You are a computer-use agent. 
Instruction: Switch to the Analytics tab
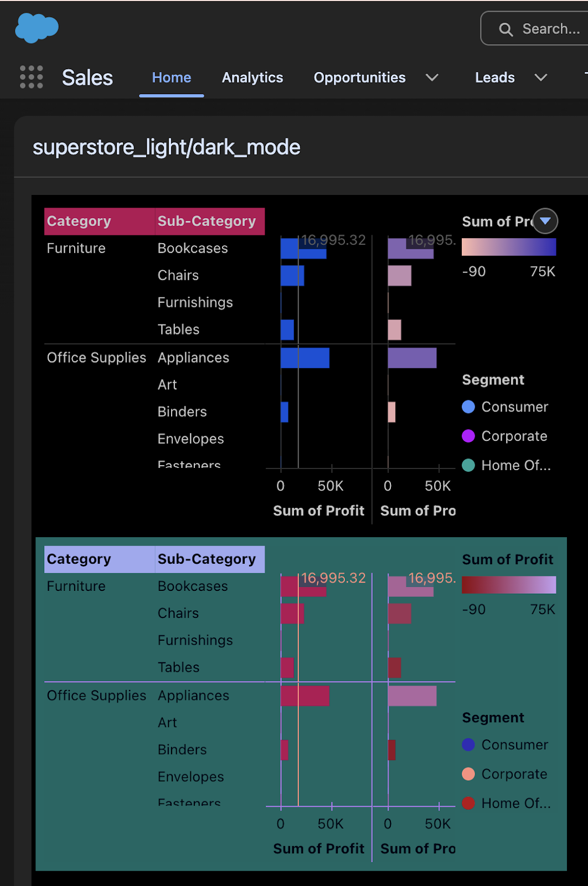tap(252, 78)
